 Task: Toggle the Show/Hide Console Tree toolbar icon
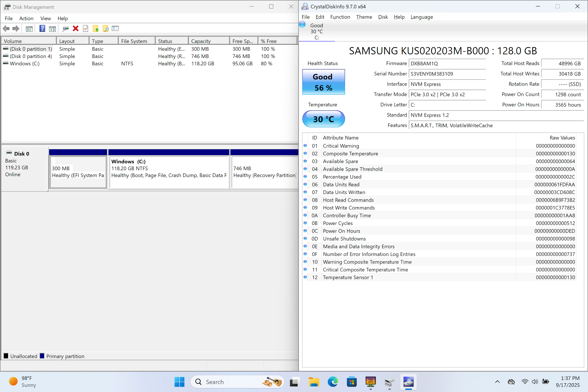click(29, 29)
